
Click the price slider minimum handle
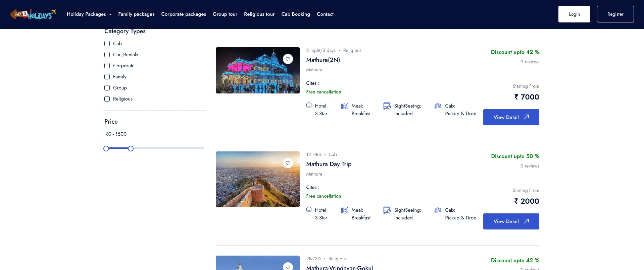(106, 148)
